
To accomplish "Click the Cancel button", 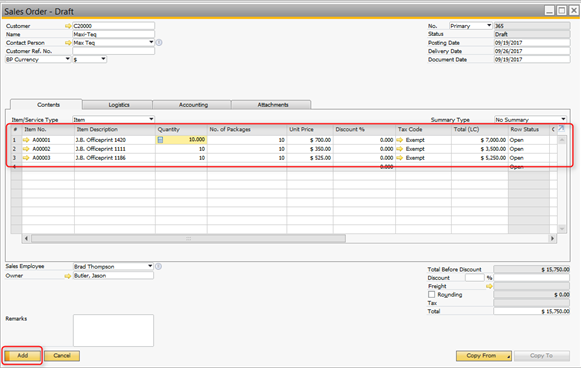I will (62, 356).
